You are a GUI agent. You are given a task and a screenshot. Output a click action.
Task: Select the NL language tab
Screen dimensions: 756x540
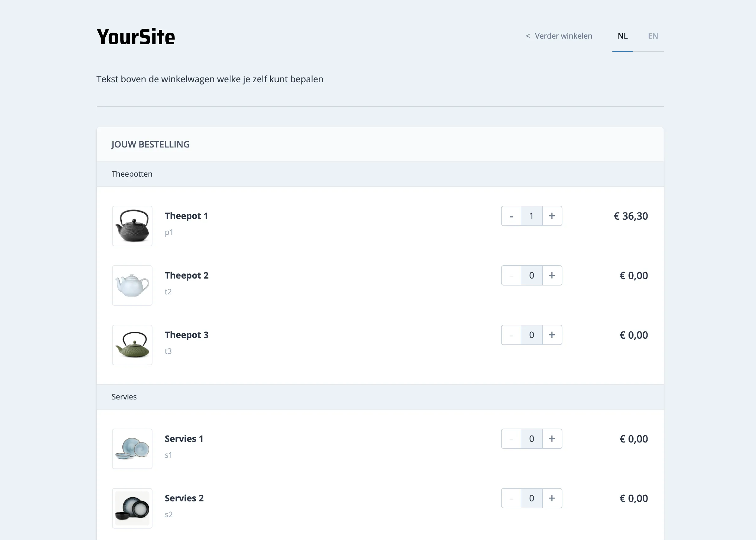point(623,36)
